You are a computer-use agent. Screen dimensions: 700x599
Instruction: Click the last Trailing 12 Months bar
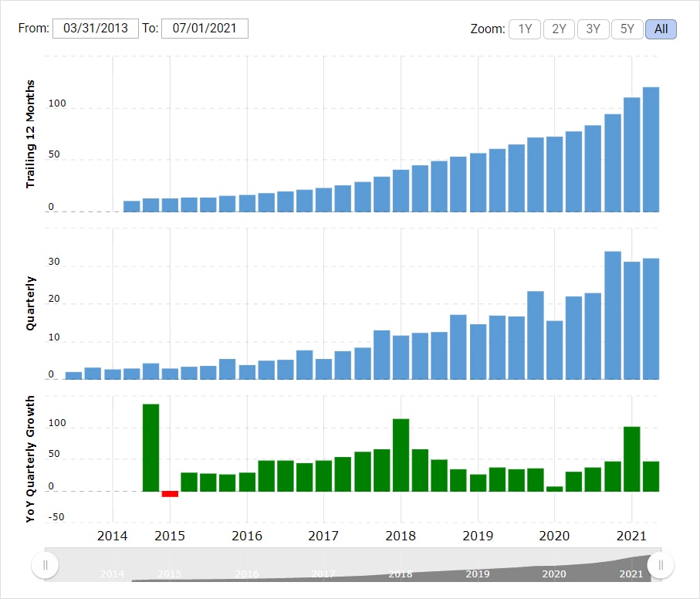[651, 150]
